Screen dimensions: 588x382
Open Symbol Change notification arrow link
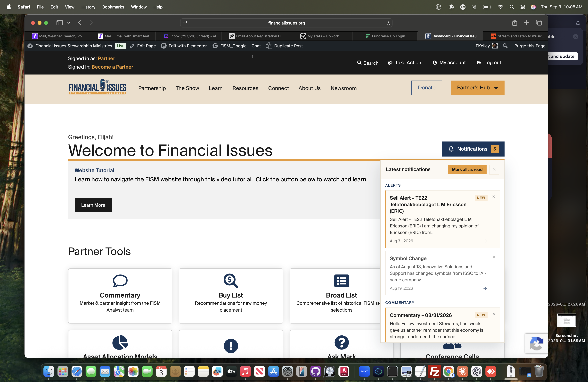point(485,288)
